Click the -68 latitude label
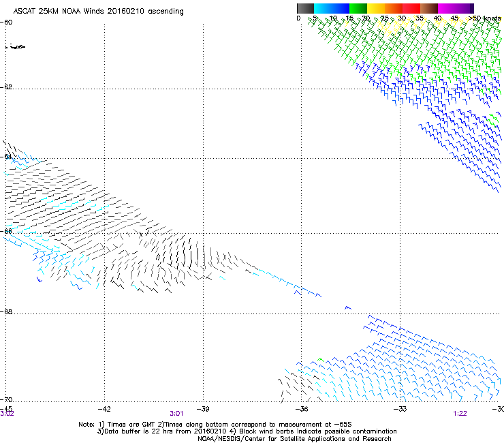The height and width of the screenshot is (443, 504). (x=6, y=311)
